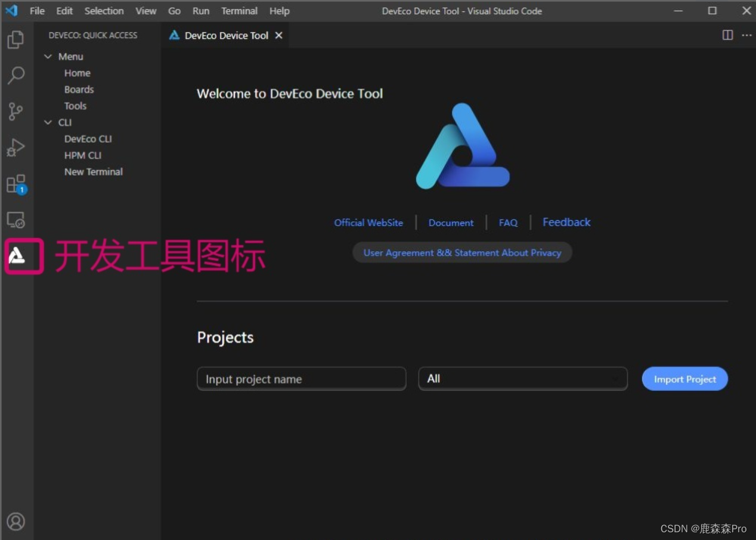Viewport: 756px width, 540px height.
Task: Focus the Input project name field
Action: pyautogui.click(x=302, y=379)
